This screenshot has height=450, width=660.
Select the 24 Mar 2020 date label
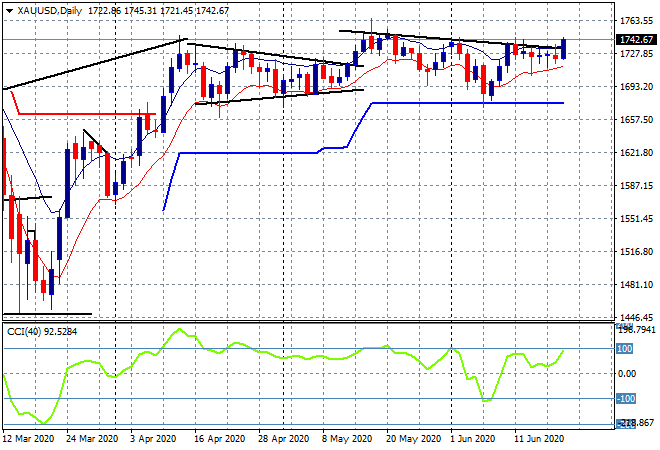92,439
